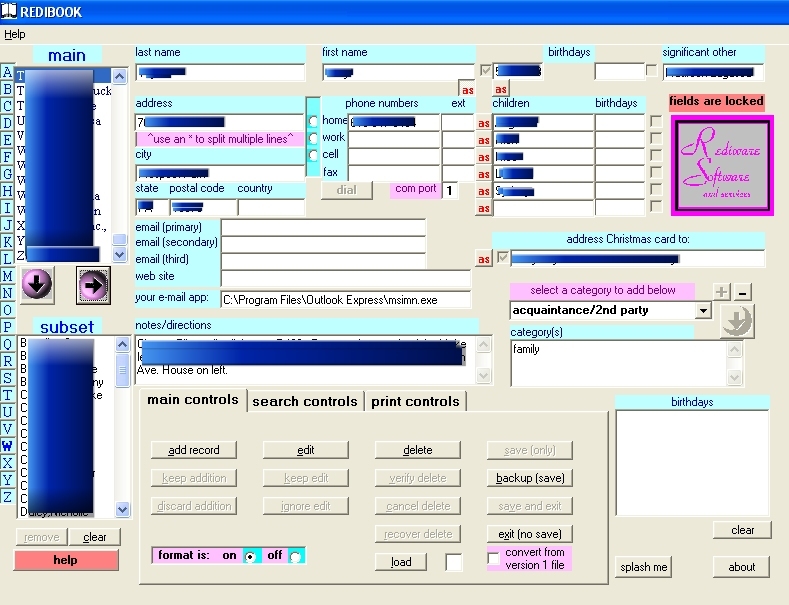The width and height of the screenshot is (789, 605).
Task: Open the acquaintance/2nd party category dropdown
Action: tap(703, 311)
